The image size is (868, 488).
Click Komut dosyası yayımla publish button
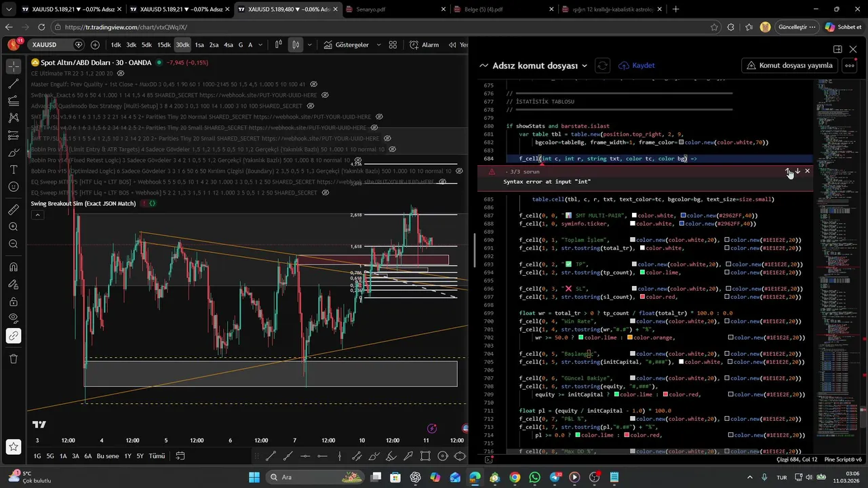[789, 66]
